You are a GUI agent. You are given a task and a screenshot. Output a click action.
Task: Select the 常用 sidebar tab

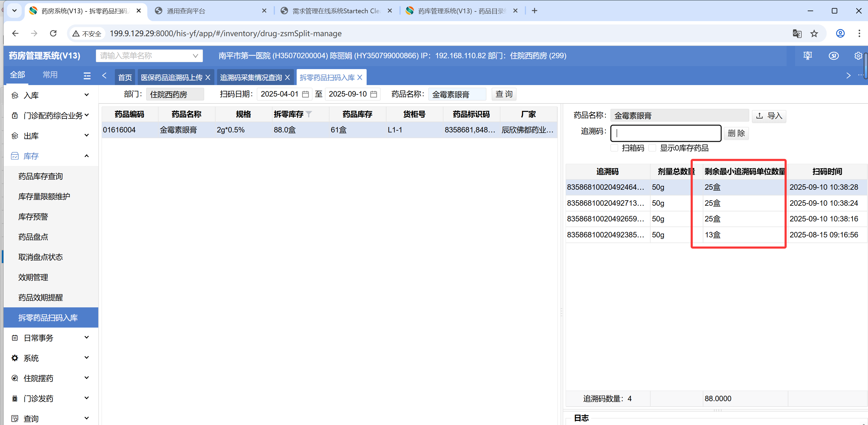tap(50, 75)
